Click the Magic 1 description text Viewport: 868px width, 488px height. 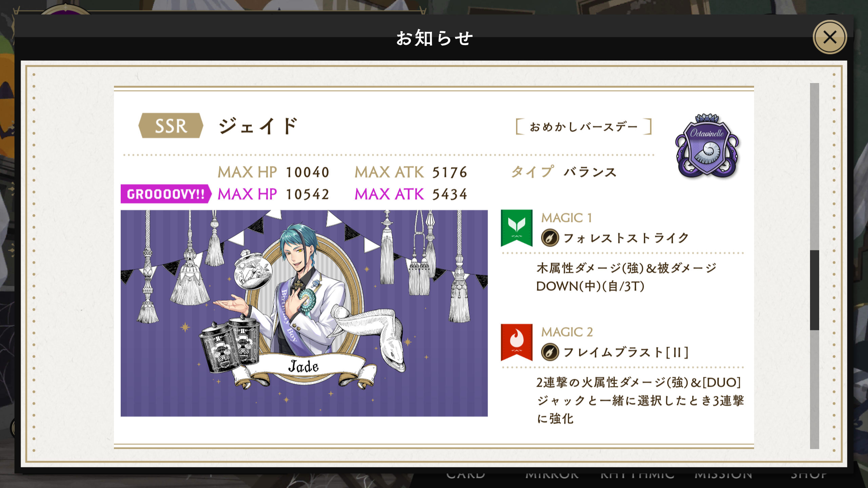coord(626,277)
